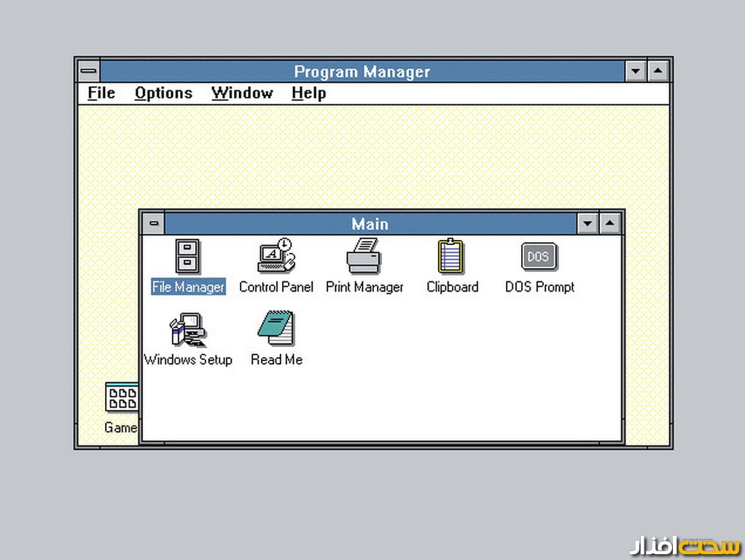Open the Read Me notepad icon

pyautogui.click(x=276, y=329)
